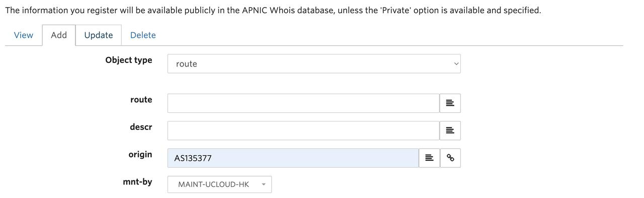The width and height of the screenshot is (644, 198).
Task: Click the origin field containing AS135377
Action: click(293, 158)
